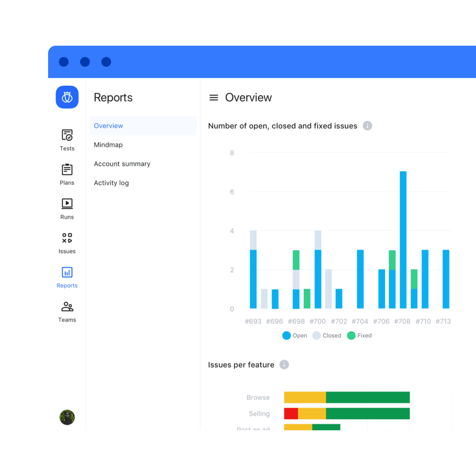This screenshot has width=476, height=476.
Task: Toggle the Closed series in chart legend
Action: click(327, 335)
